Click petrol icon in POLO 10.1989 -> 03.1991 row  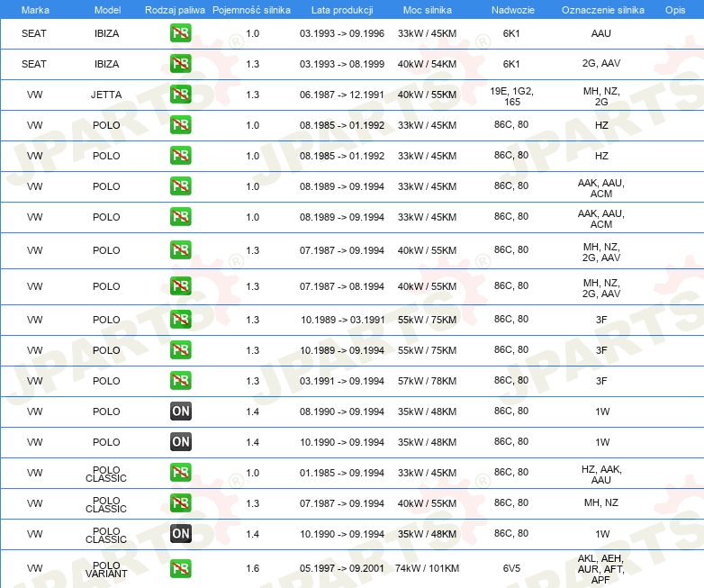180,320
